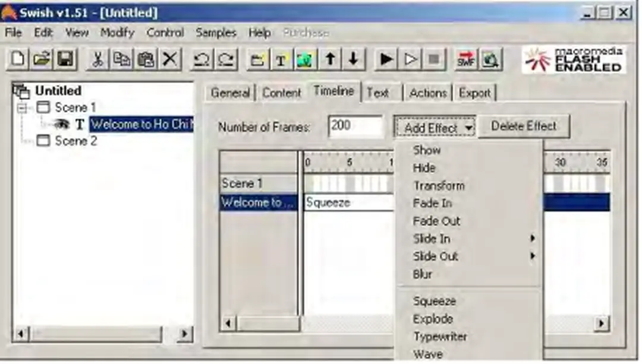This screenshot has height=364, width=642.
Task: Click the Add Effect dropdown button
Action: coord(435,127)
